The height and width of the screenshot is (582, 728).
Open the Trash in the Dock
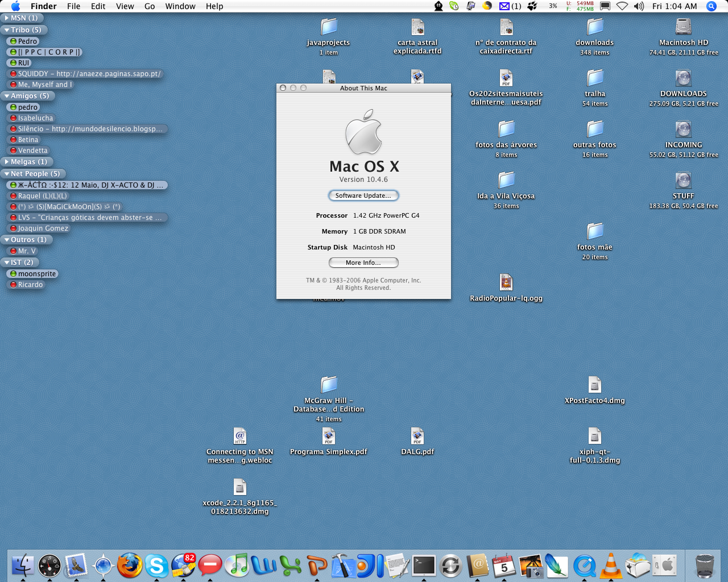tap(705, 566)
